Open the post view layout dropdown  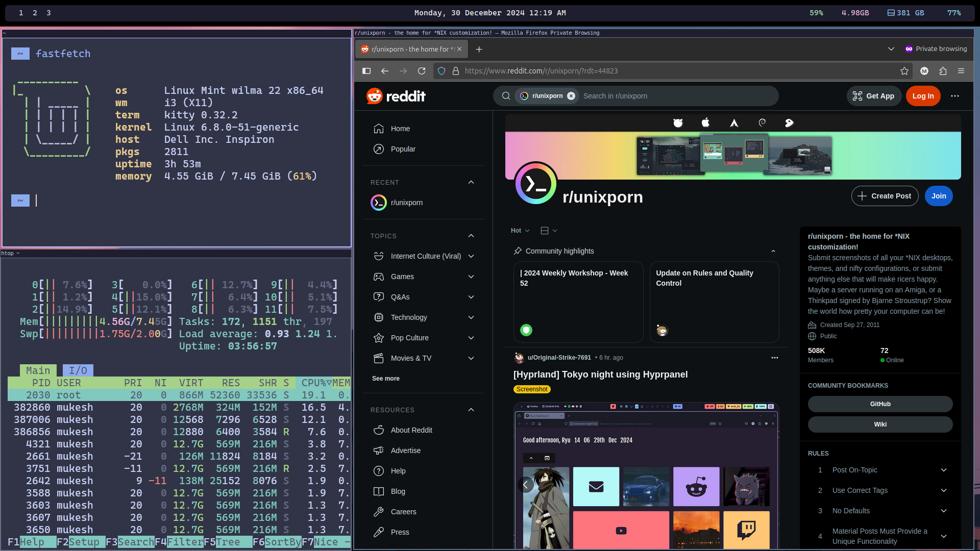(x=549, y=231)
